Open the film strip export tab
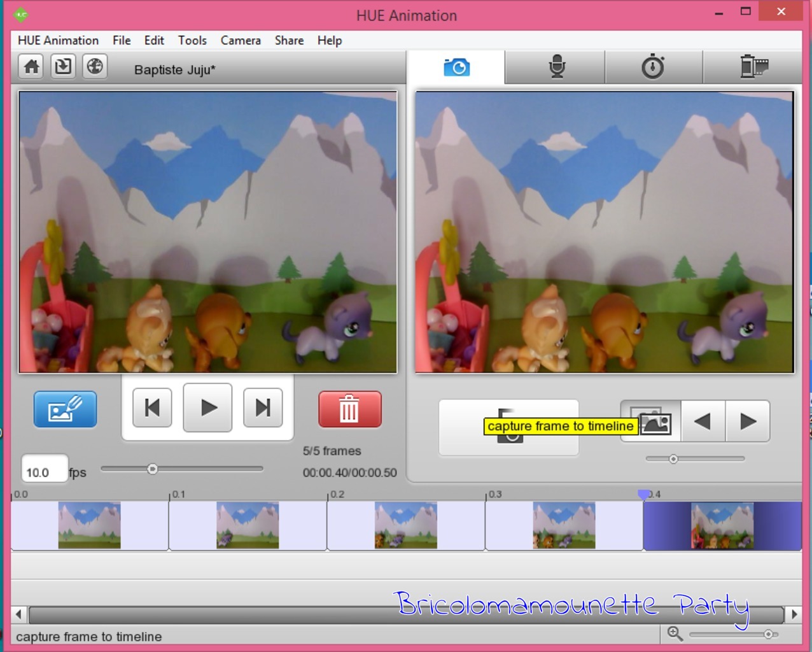The width and height of the screenshot is (812, 652). [753, 67]
